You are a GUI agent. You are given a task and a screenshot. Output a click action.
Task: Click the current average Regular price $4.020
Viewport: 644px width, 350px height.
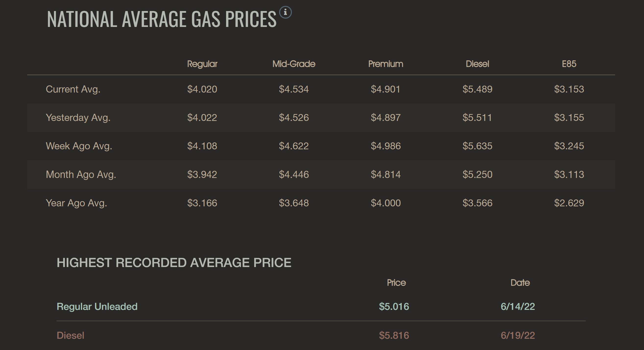click(202, 89)
